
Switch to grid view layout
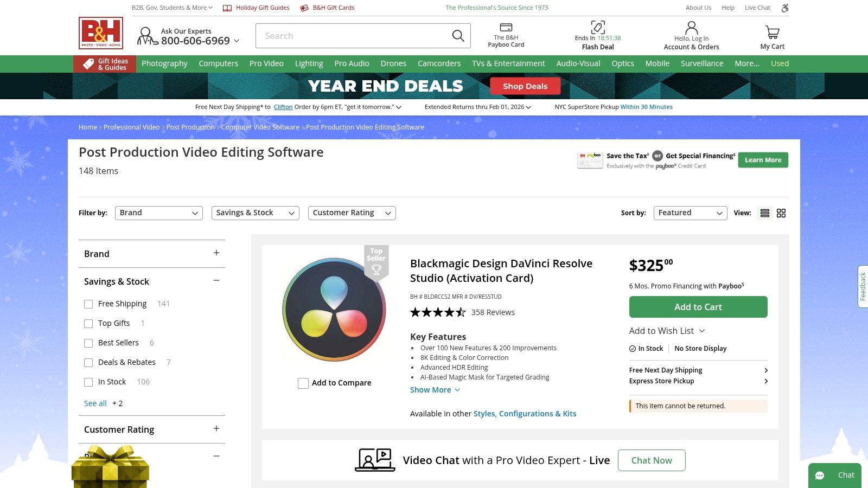point(781,213)
